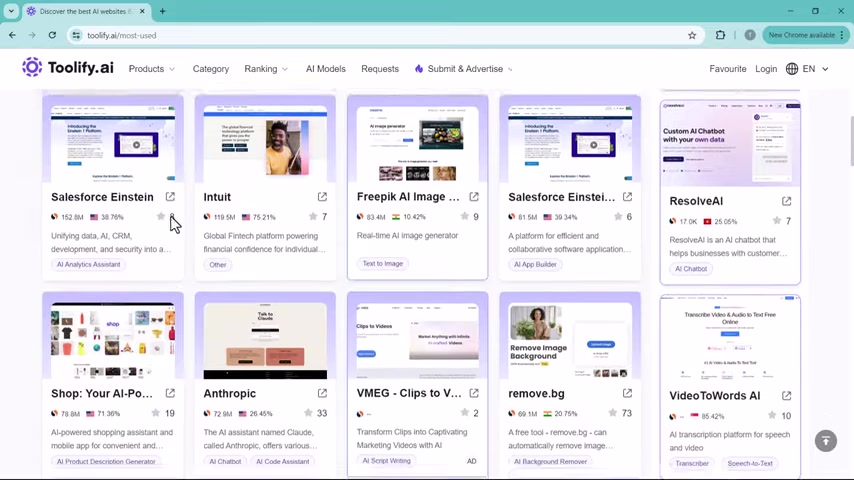Click the scroll-to-top round button
The image size is (854, 480).
[x=825, y=441]
